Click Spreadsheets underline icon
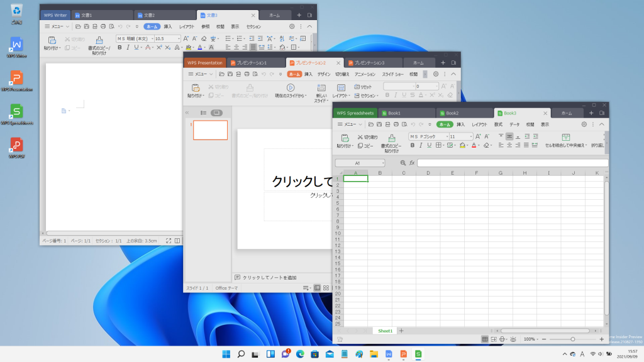The width and height of the screenshot is (644, 362). tap(429, 145)
